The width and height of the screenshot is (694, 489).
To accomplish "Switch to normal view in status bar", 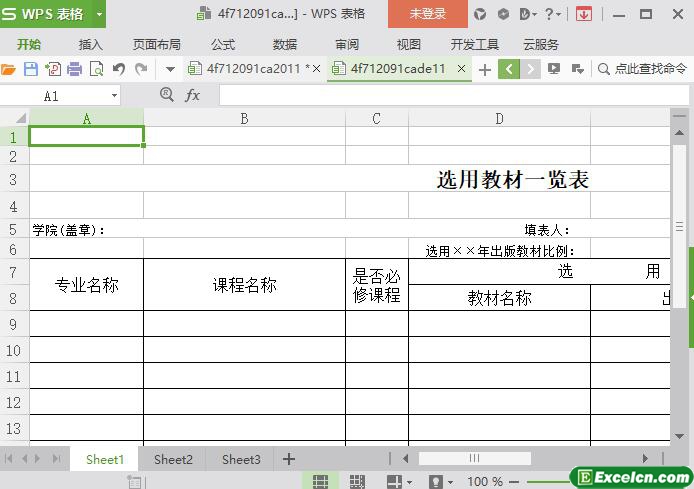I will (x=320, y=481).
